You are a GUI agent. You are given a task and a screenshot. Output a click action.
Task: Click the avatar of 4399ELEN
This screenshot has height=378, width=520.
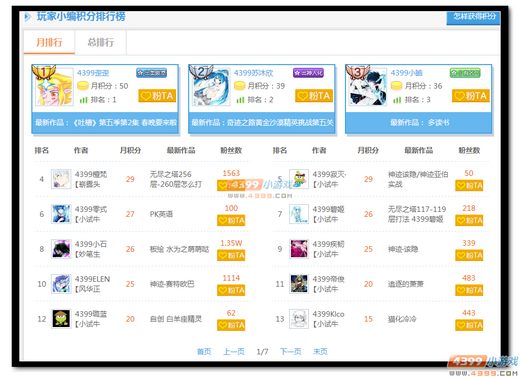pyautogui.click(x=61, y=284)
